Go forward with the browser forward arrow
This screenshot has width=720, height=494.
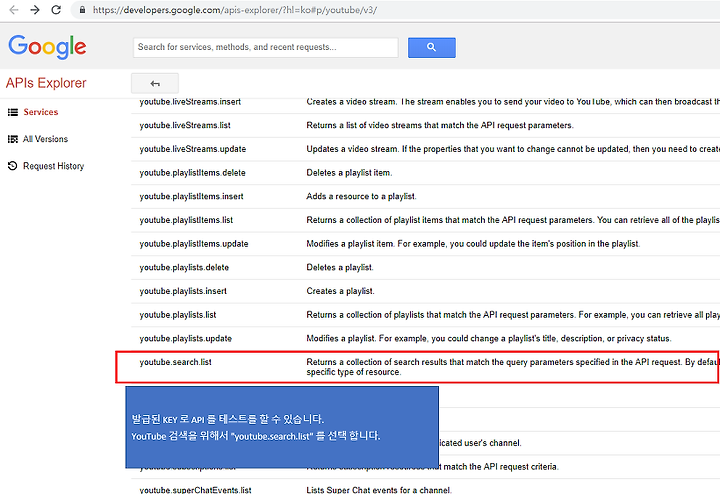(x=35, y=10)
